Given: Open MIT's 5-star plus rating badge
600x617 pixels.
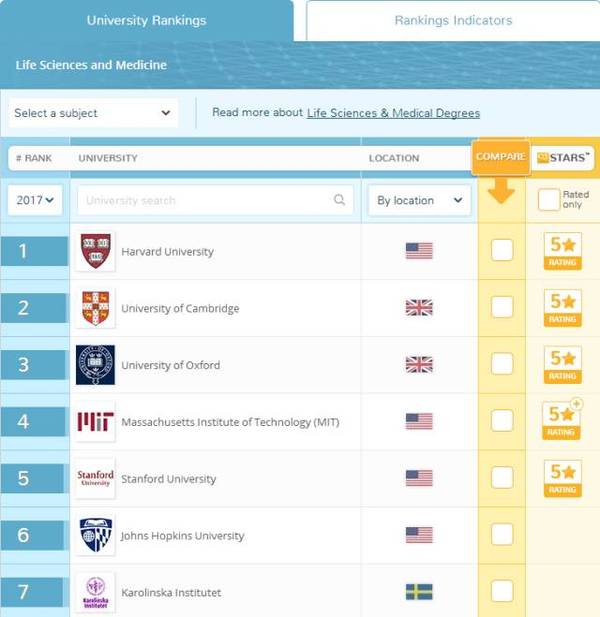Looking at the screenshot, I should pos(562,420).
